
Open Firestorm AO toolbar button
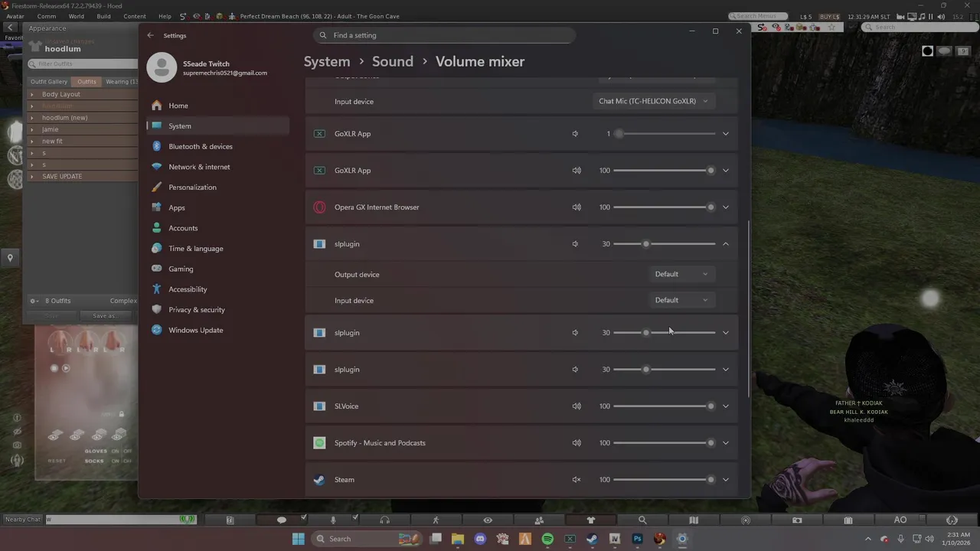click(900, 520)
